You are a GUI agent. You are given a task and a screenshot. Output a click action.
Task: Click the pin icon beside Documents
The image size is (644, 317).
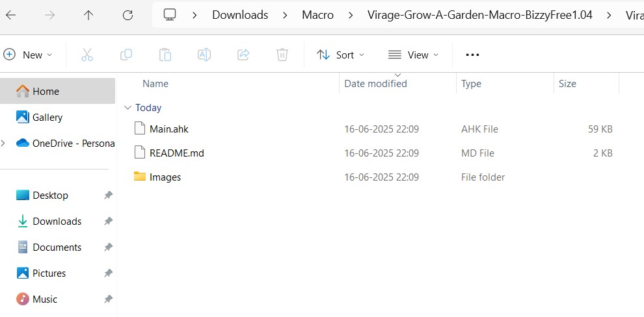click(x=108, y=247)
